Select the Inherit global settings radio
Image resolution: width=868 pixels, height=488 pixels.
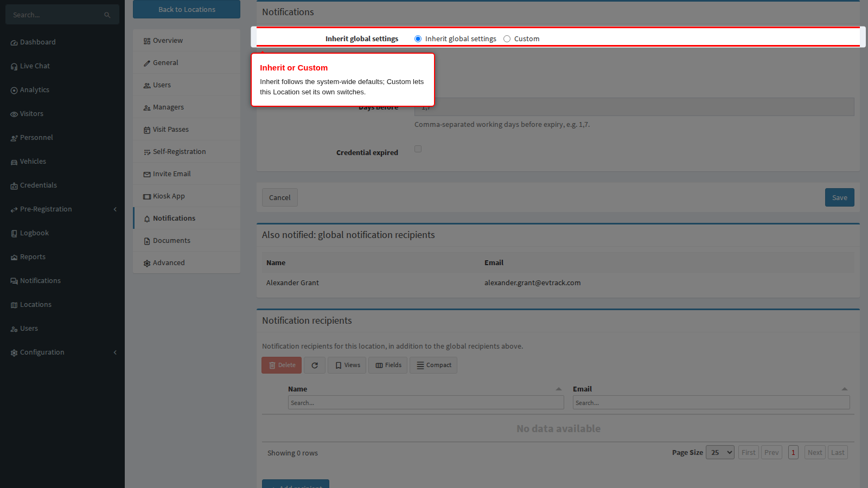pyautogui.click(x=418, y=39)
